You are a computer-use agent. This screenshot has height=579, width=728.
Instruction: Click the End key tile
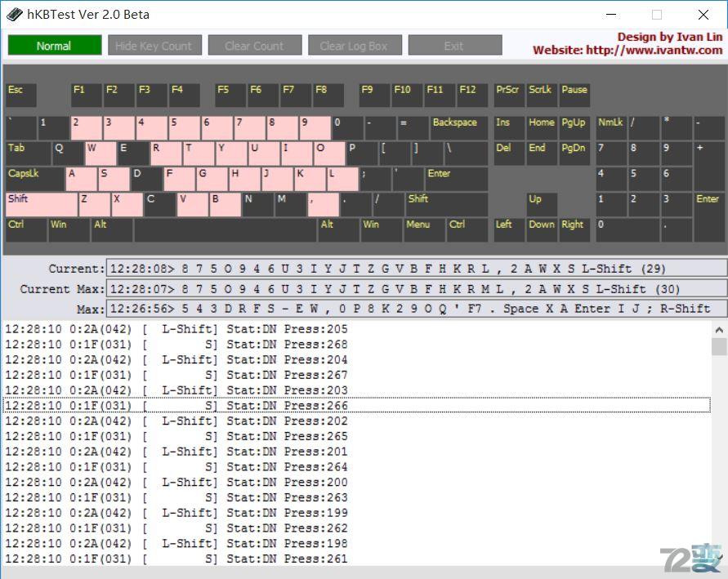point(542,154)
